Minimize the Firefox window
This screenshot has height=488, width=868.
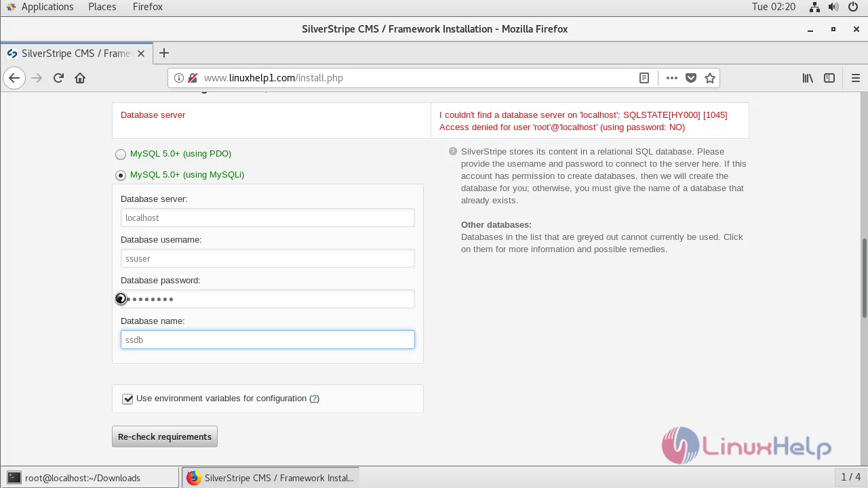click(810, 29)
